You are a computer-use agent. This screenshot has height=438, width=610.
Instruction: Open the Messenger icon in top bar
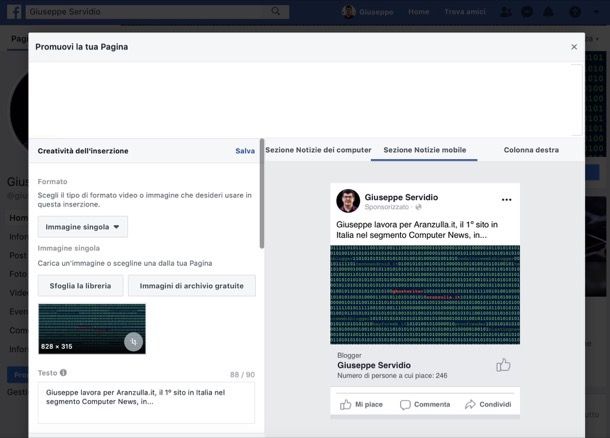click(527, 12)
